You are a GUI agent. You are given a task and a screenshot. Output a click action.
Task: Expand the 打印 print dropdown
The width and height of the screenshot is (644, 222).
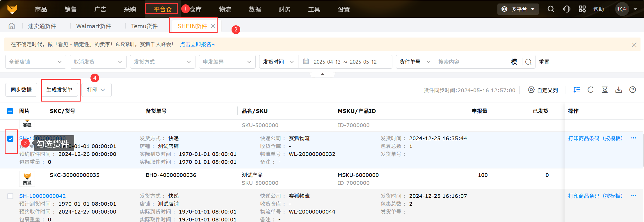pos(96,90)
